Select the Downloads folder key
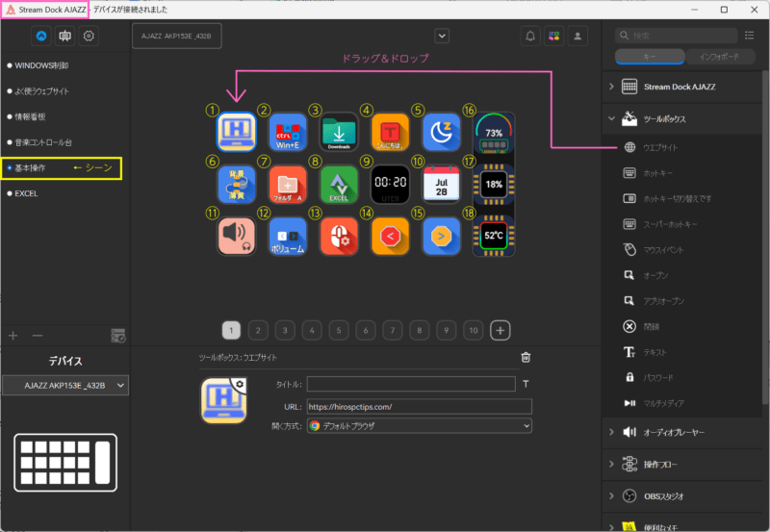Viewport: 770px width, 532px height. 339,132
